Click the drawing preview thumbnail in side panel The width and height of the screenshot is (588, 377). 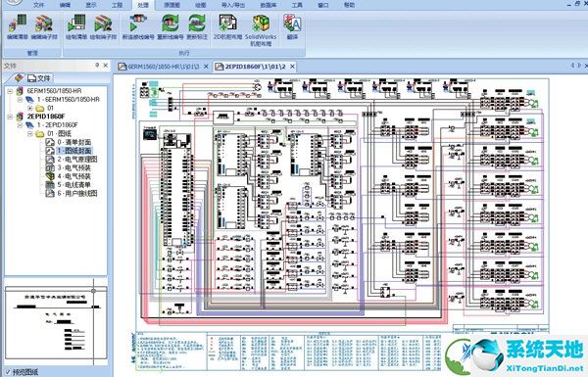tap(56, 322)
